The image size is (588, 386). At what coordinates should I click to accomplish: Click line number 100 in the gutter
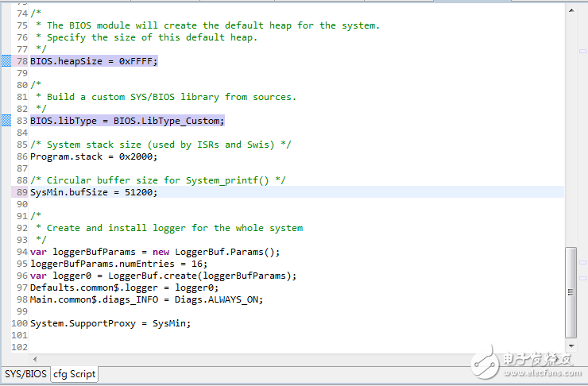[20, 323]
